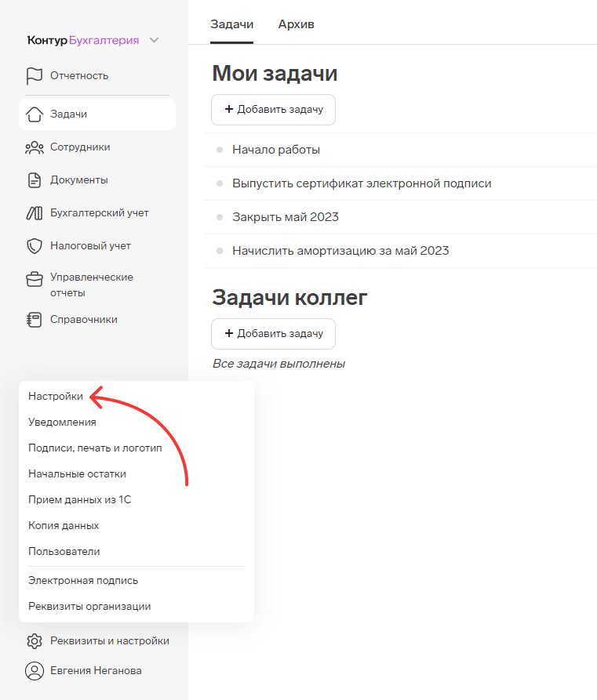Choose Настройки from the popup menu

(56, 397)
